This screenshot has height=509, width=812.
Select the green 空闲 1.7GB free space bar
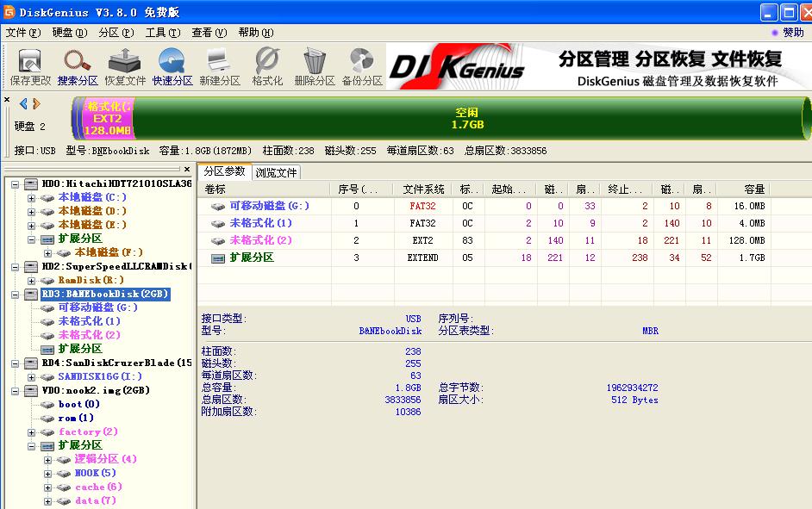(467, 119)
